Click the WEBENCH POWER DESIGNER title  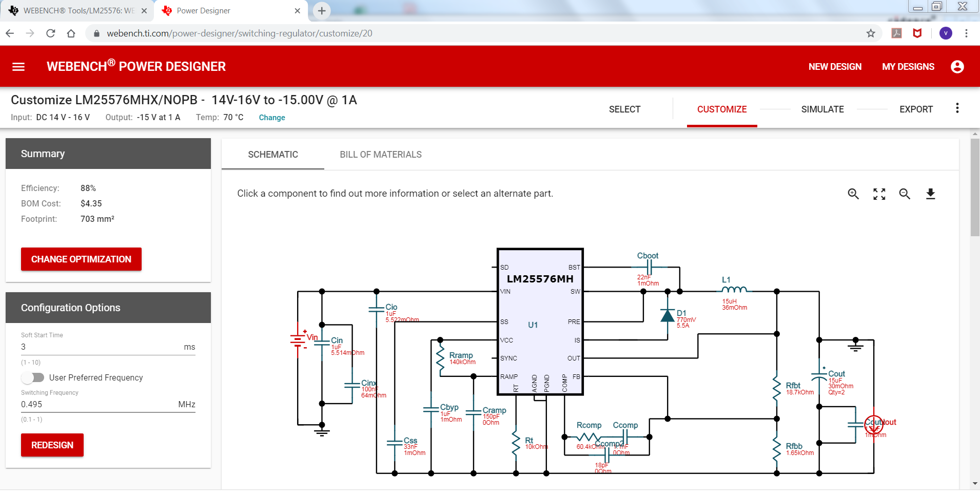[x=136, y=66]
